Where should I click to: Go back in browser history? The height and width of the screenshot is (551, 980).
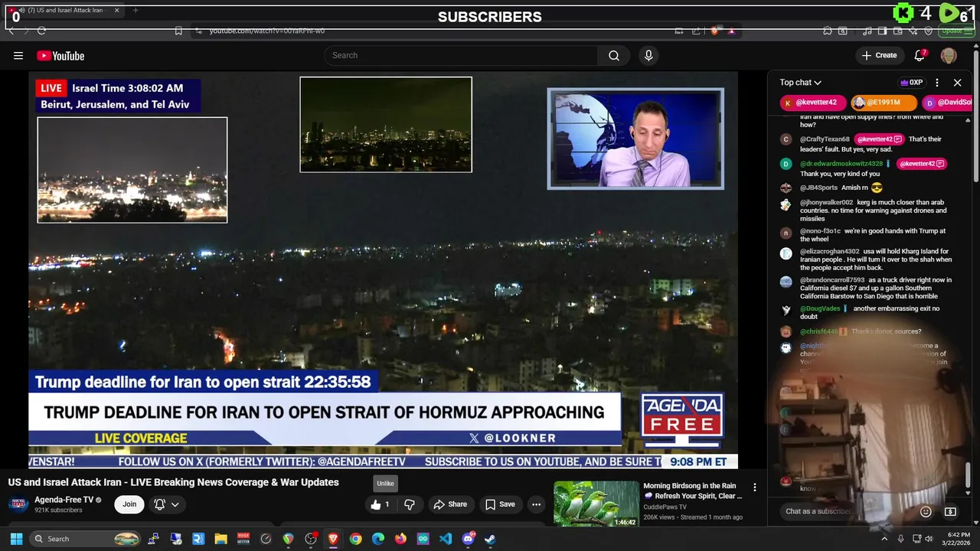click(11, 31)
